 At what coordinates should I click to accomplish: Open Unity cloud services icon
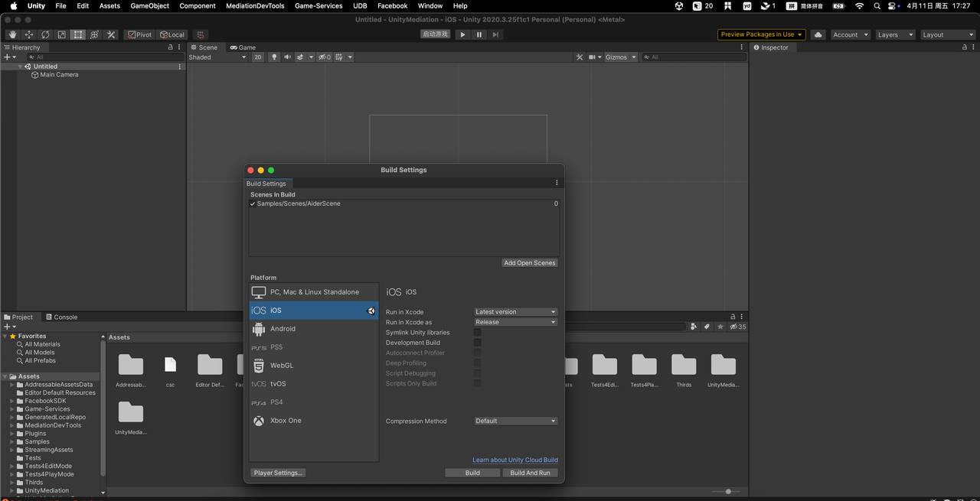(818, 34)
